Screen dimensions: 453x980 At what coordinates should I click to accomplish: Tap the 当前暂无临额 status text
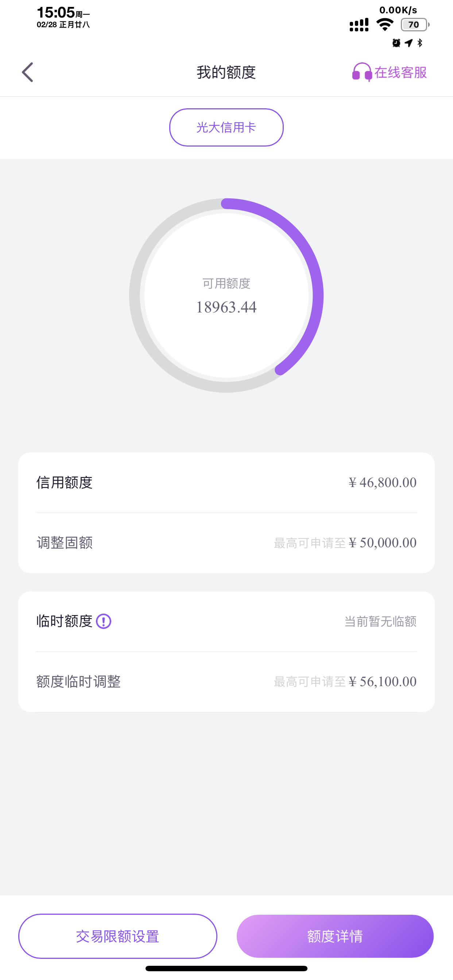tap(380, 621)
